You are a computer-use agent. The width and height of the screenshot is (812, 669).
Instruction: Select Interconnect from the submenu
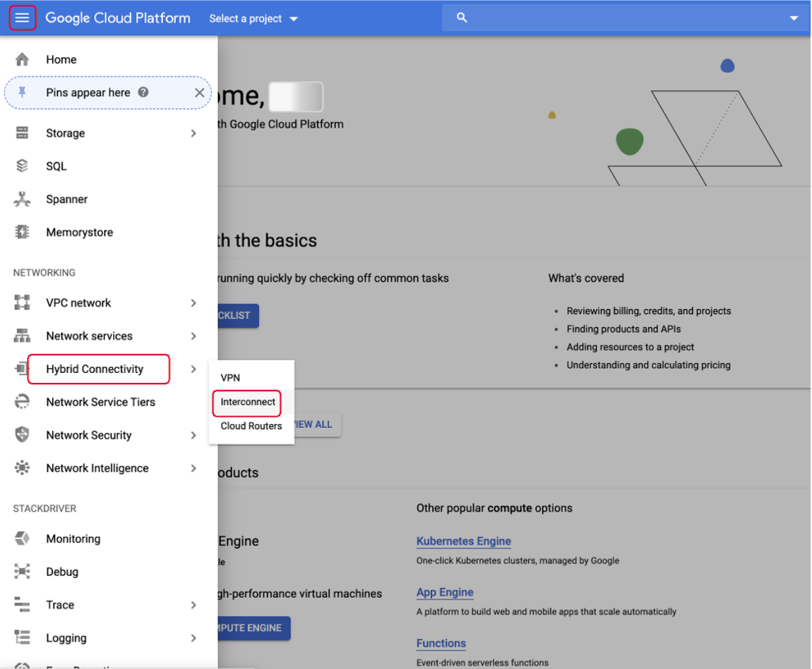tap(248, 402)
